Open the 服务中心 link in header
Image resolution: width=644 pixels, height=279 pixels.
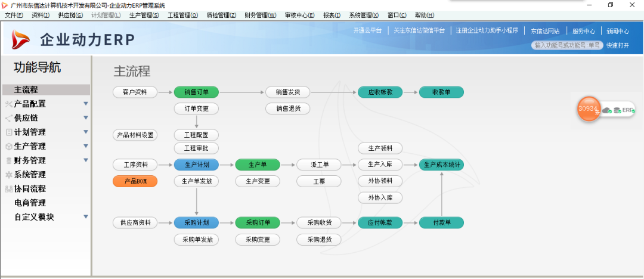[584, 31]
